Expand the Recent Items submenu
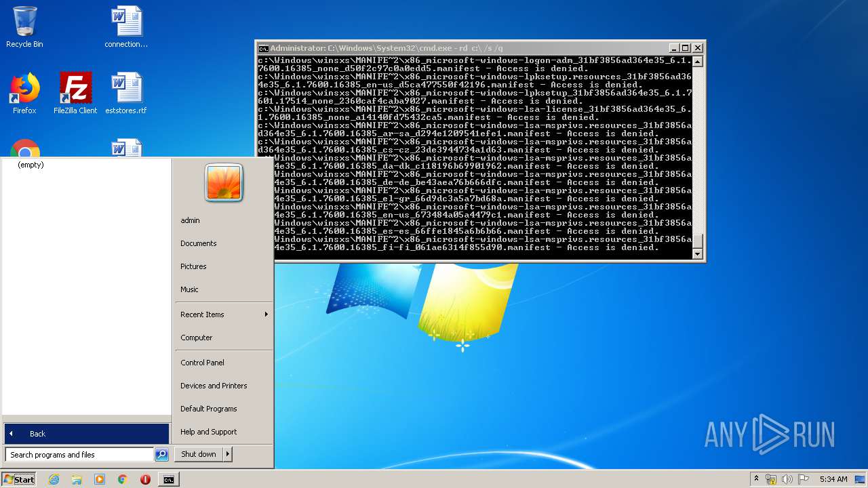This screenshot has height=488, width=868. point(224,314)
